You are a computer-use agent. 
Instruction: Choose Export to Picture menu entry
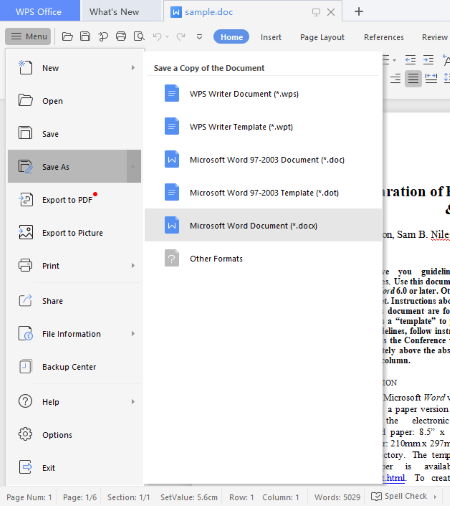[74, 233]
